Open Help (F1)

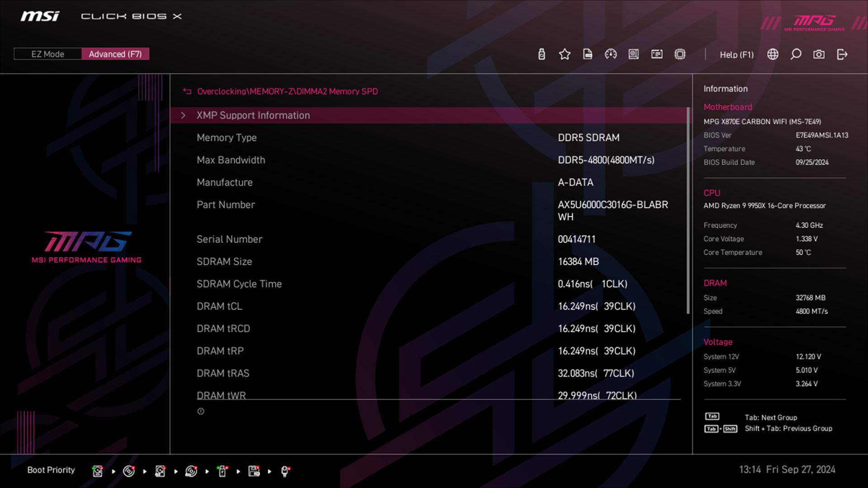(737, 55)
